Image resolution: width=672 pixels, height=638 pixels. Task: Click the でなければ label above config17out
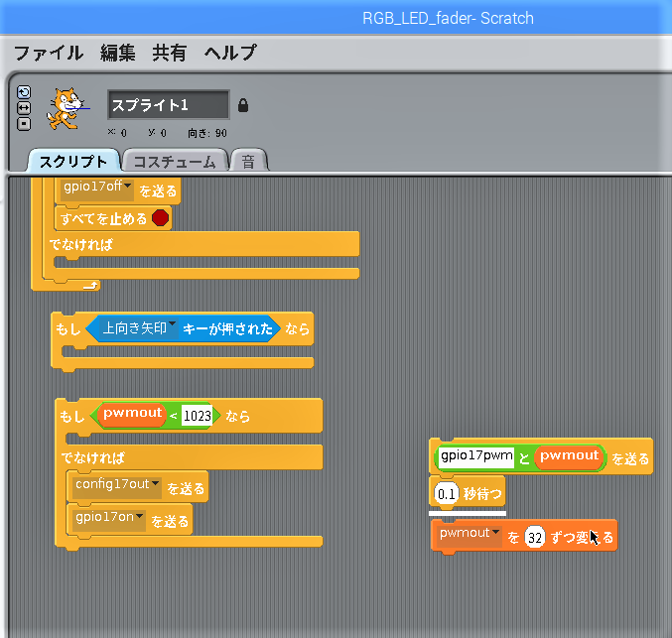point(93,457)
